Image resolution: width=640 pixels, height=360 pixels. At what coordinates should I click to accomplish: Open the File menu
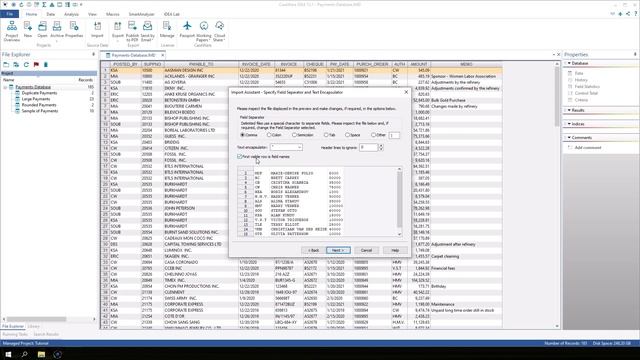(x=9, y=14)
